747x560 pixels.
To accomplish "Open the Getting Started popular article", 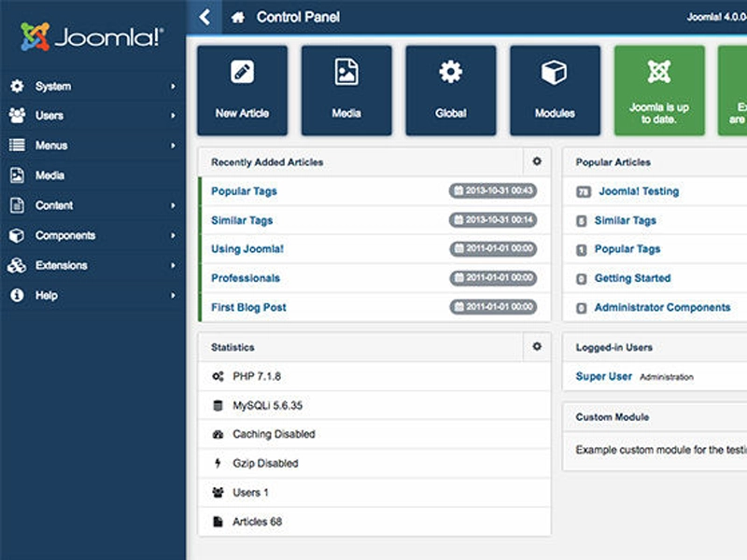I will click(633, 278).
